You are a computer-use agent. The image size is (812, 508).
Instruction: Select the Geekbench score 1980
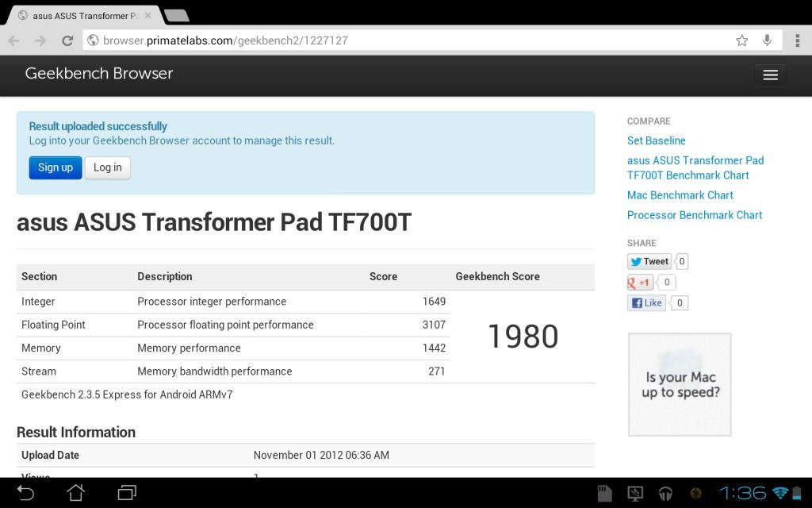pos(523,337)
